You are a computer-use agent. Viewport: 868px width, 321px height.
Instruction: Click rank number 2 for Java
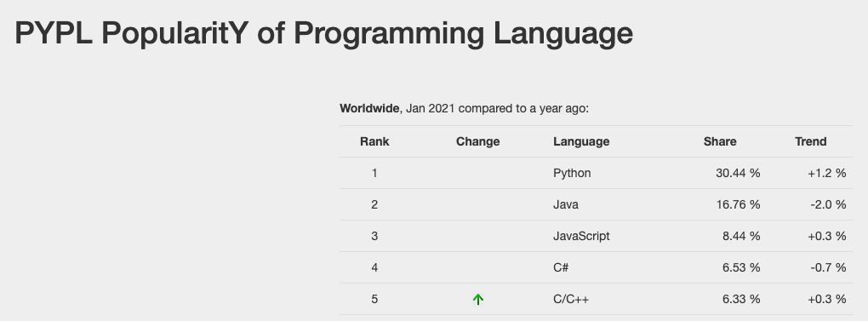point(374,204)
